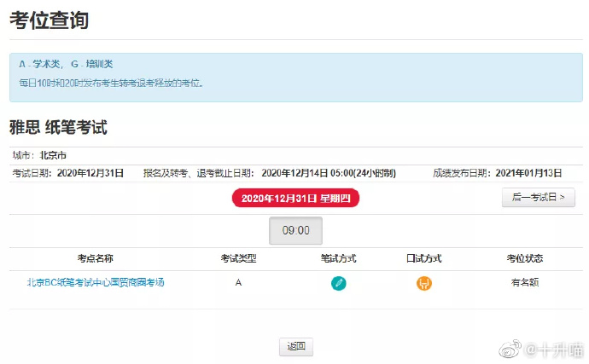Open the 北京BC纸笔考试中心国贸商圈考场 link
The width and height of the screenshot is (589, 364).
pos(96,282)
